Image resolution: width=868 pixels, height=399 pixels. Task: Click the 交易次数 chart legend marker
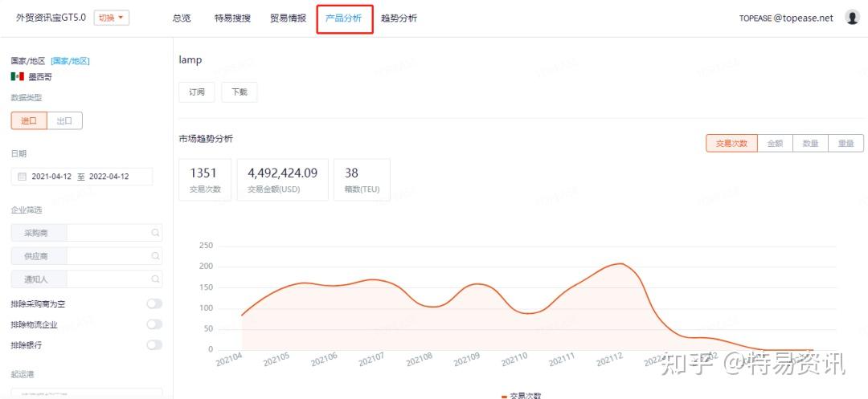pyautogui.click(x=504, y=397)
